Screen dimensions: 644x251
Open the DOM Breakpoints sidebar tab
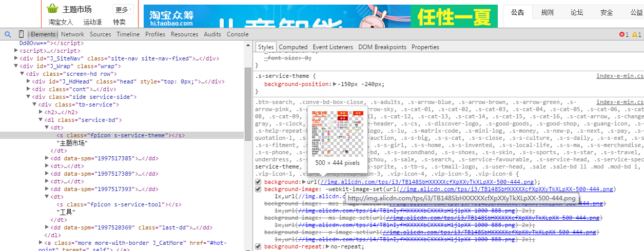pyautogui.click(x=382, y=47)
